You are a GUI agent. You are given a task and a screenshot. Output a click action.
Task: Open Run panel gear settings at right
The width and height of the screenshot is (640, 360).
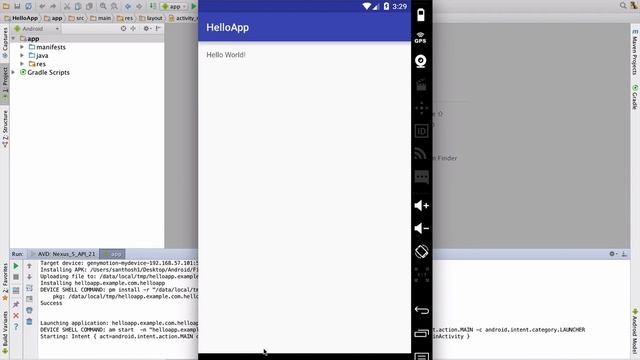pos(613,254)
